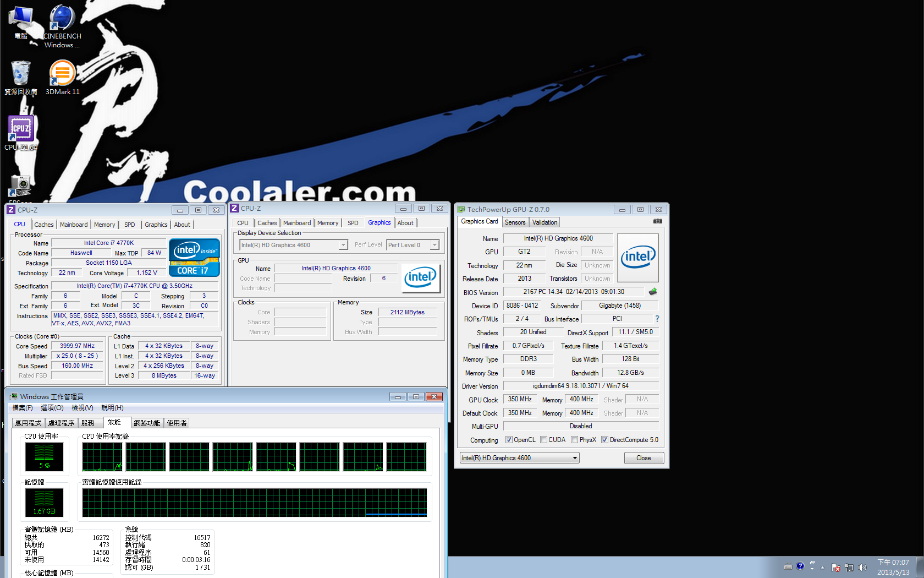The image size is (924, 578).
Task: Click the memory meter showing 1.67 GB
Action: click(45, 502)
